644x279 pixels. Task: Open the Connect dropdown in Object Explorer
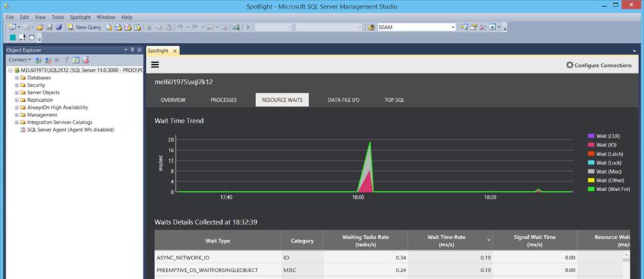pyautogui.click(x=20, y=60)
